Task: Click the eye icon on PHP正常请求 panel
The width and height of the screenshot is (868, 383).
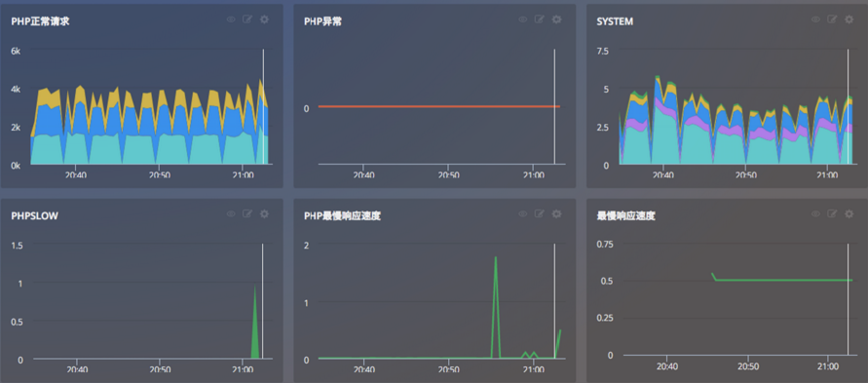Action: pos(231,19)
